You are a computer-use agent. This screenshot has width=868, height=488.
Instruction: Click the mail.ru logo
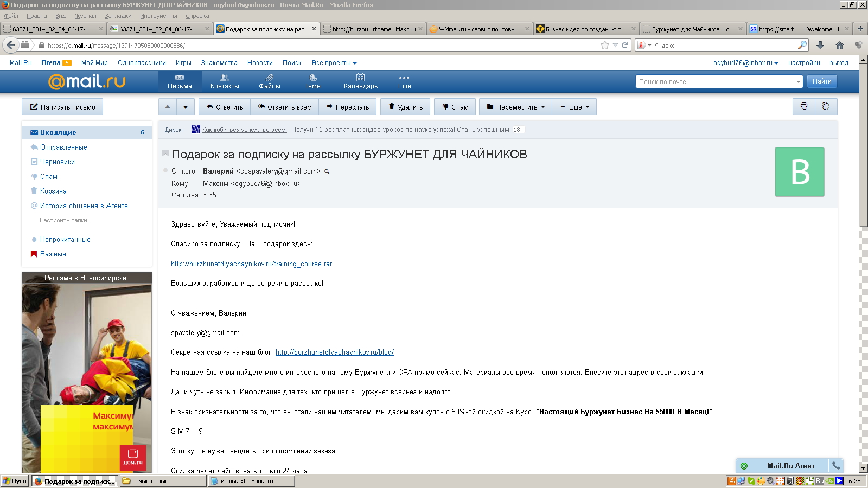87,81
